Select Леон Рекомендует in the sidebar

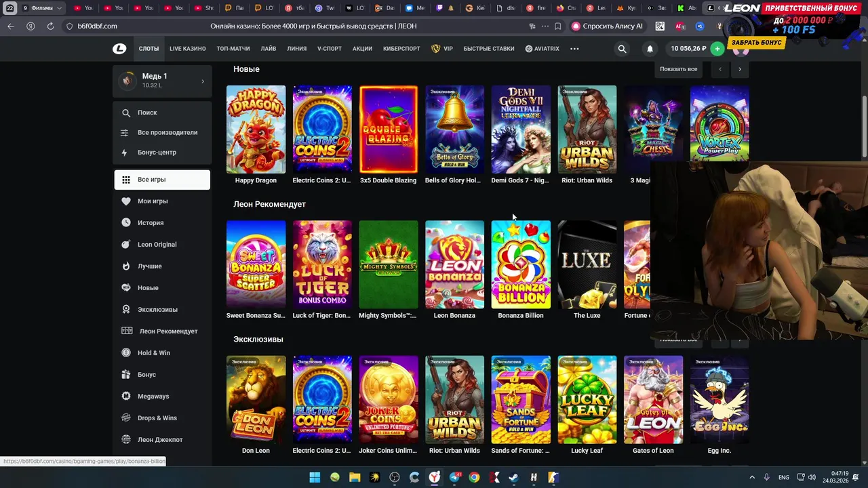point(162,331)
